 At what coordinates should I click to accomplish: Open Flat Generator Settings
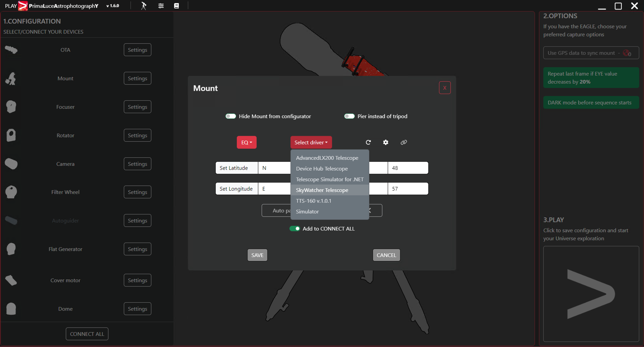click(138, 249)
